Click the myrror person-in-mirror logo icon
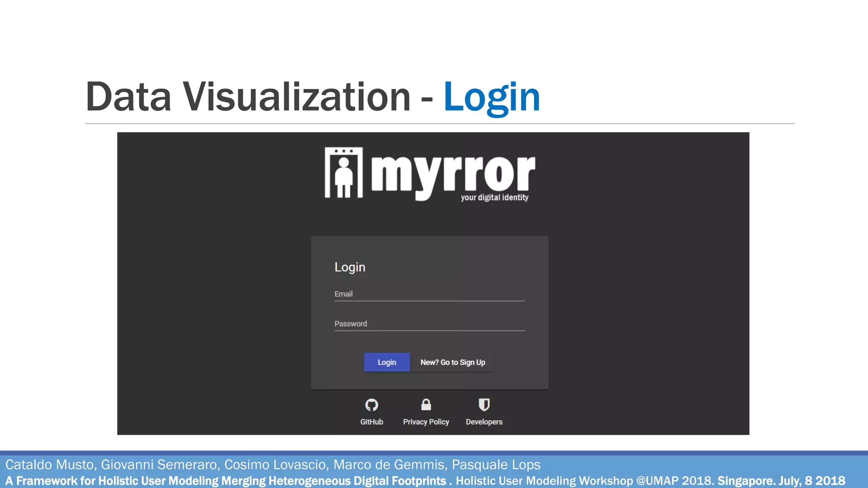 click(344, 172)
